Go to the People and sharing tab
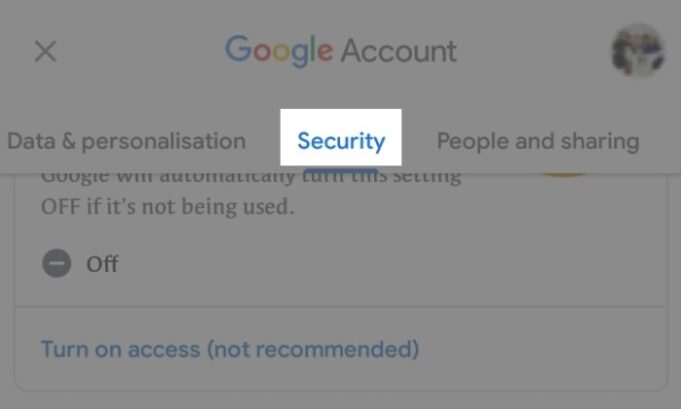This screenshot has width=681, height=409. 538,141
